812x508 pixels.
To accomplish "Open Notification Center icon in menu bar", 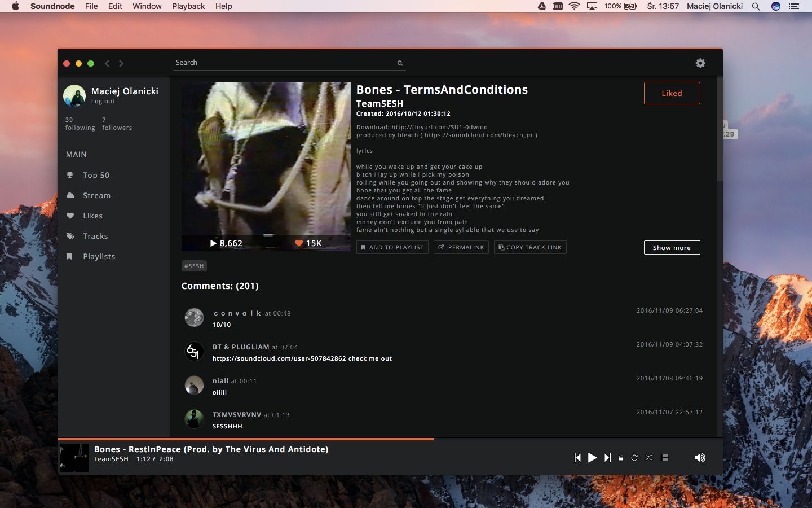I will pyautogui.click(x=794, y=6).
